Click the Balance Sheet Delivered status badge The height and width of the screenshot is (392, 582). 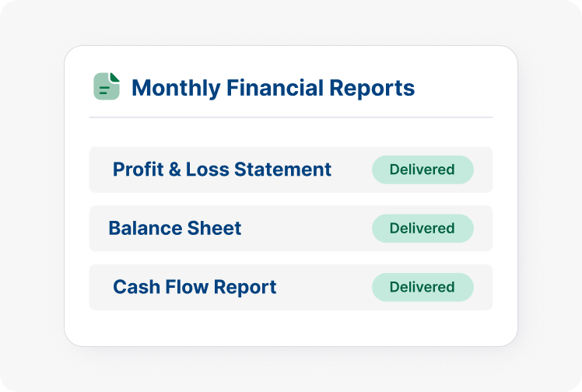pos(422,229)
